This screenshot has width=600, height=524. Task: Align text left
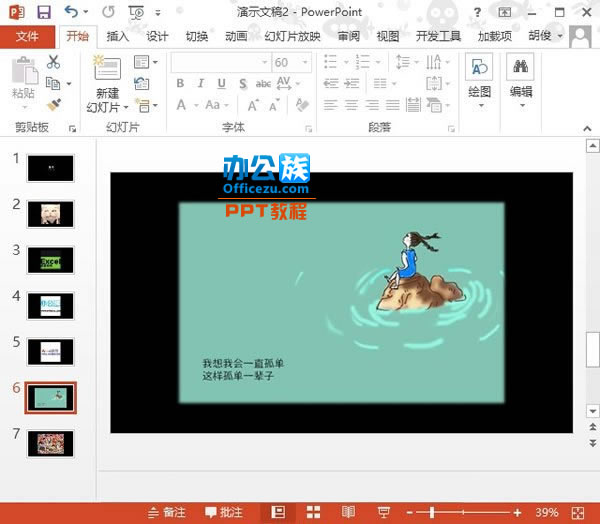[331, 104]
